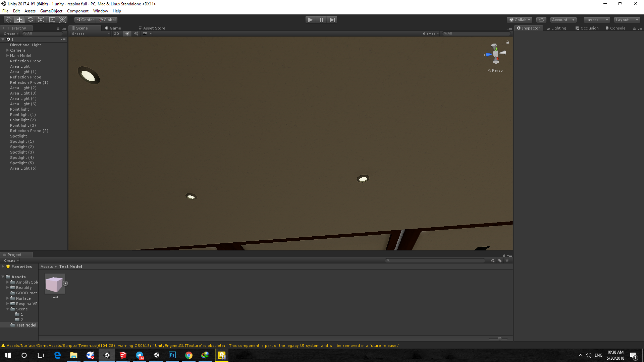Lock the Inspector panel

[x=634, y=29]
